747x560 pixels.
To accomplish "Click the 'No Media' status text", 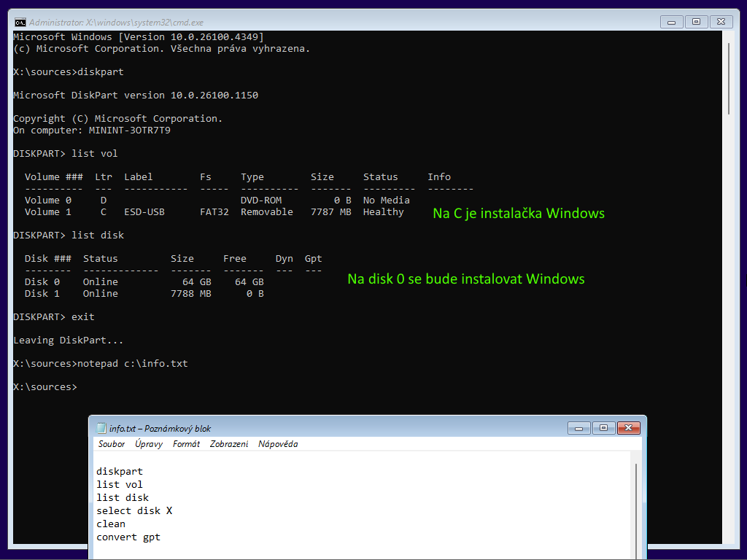I will click(387, 200).
